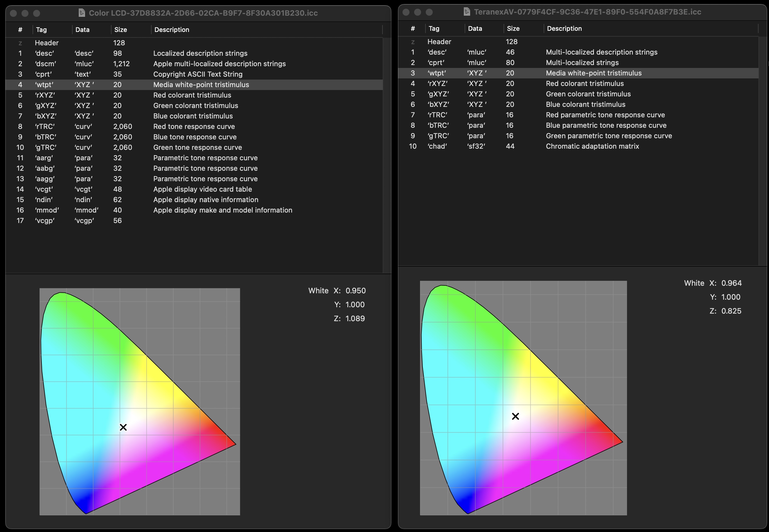Sort by Size column in Color LCD window
Image resolution: width=769 pixels, height=532 pixels.
tap(131, 30)
